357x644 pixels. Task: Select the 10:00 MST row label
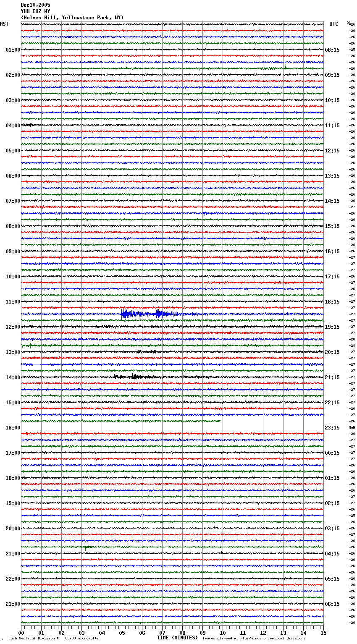(13, 277)
